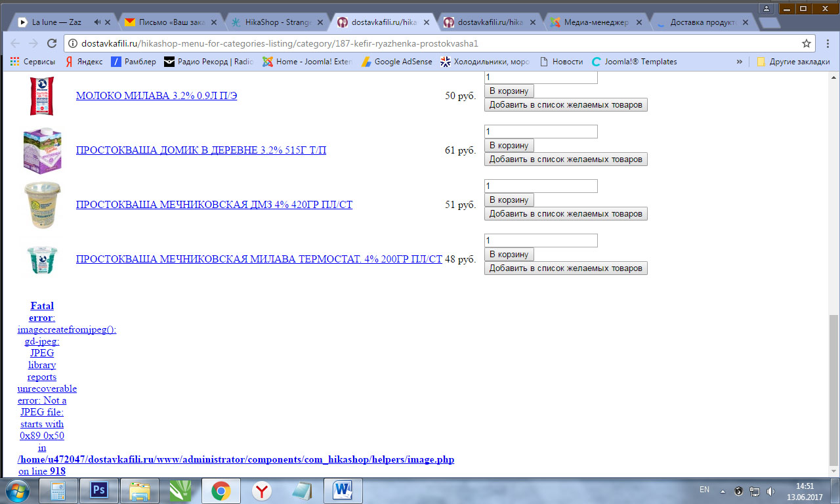Screen dimensions: 840x504
Task: Click quantity field for МЕЧНИКОВСКАЯ ДМЗ 420ГР
Action: pyautogui.click(x=541, y=186)
